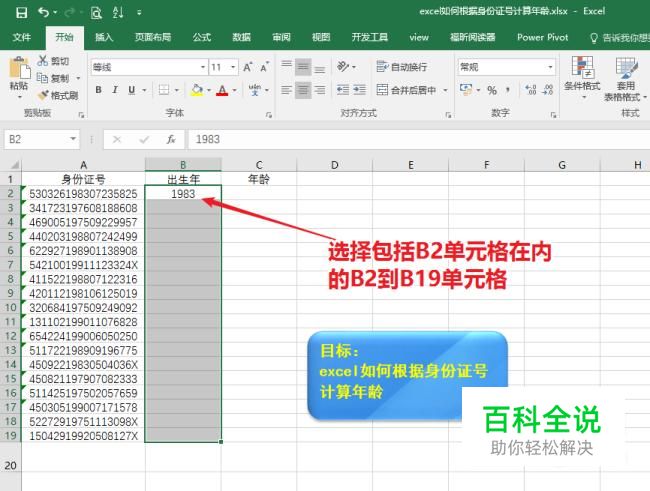Image resolution: width=650 pixels, height=491 pixels.
Task: Open the 文件 File tab
Action: pyautogui.click(x=22, y=38)
